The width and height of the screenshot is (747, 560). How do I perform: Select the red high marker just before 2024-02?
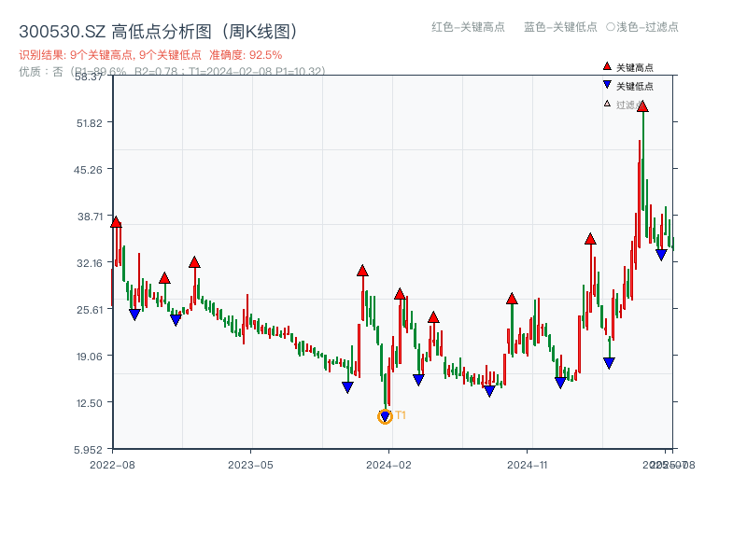(362, 271)
